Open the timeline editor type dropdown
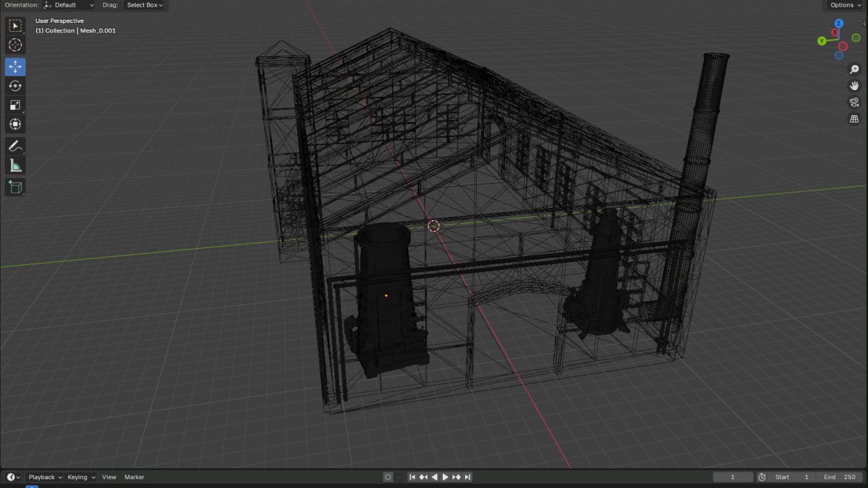 click(x=13, y=477)
